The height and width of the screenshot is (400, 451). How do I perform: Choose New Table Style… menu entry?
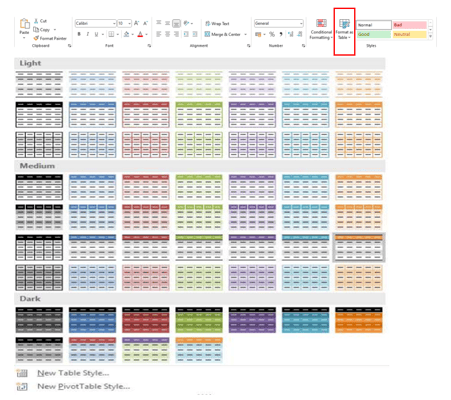click(x=73, y=373)
